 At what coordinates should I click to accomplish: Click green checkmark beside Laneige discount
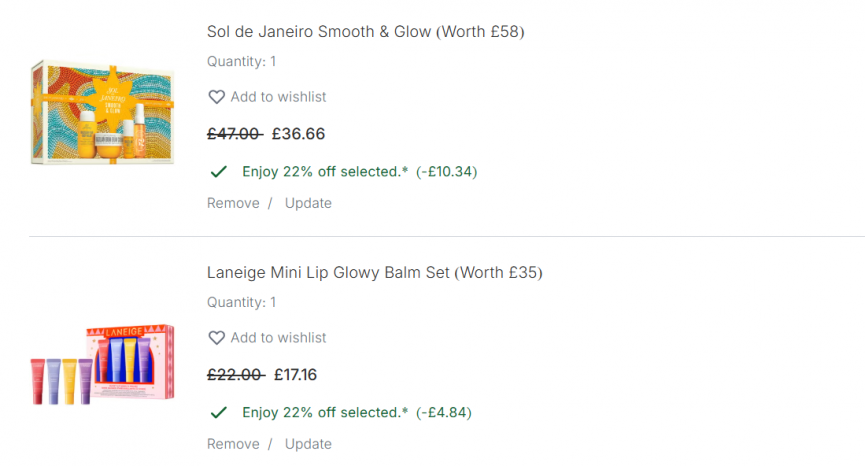218,412
